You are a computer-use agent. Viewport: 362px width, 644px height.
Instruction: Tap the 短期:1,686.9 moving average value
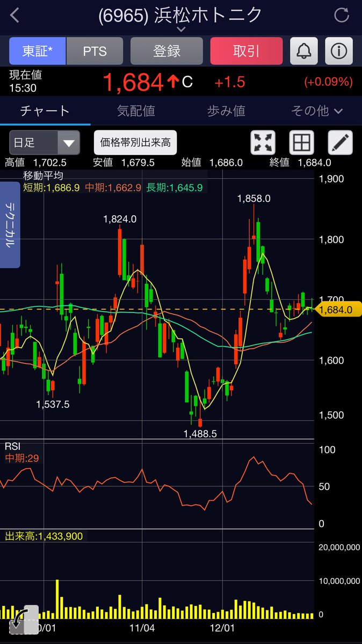coord(51,187)
